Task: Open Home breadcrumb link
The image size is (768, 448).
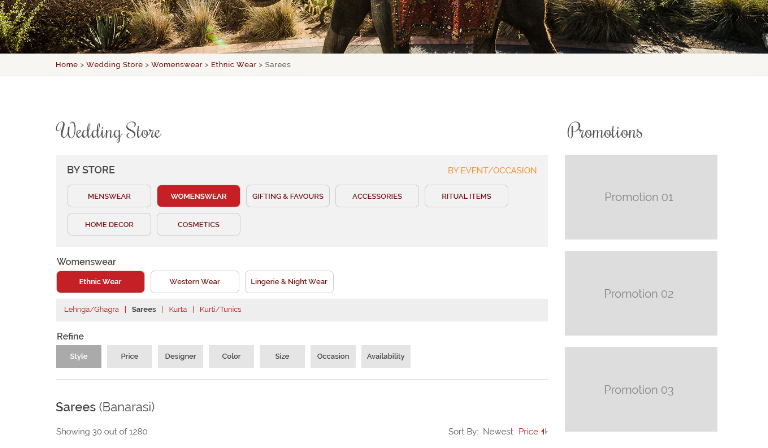Action: coord(66,65)
